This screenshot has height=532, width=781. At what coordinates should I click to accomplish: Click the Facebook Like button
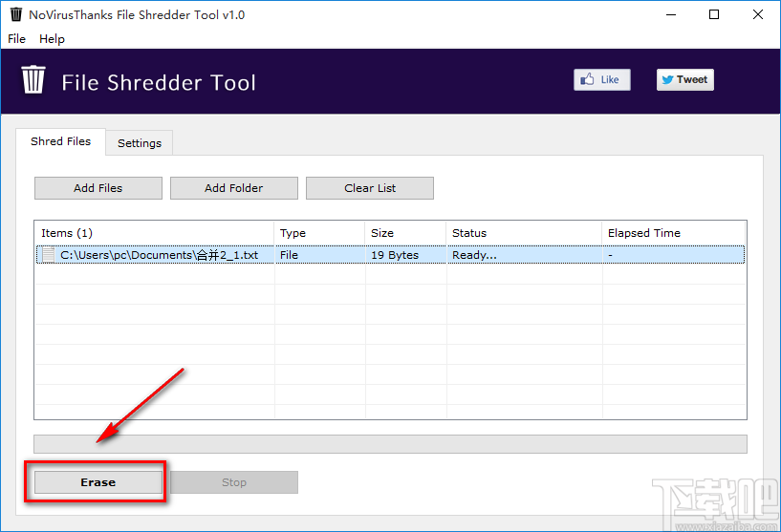coord(601,79)
